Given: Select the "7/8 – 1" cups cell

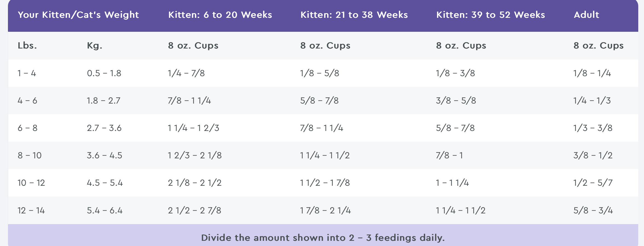Looking at the screenshot, I should click(449, 155).
